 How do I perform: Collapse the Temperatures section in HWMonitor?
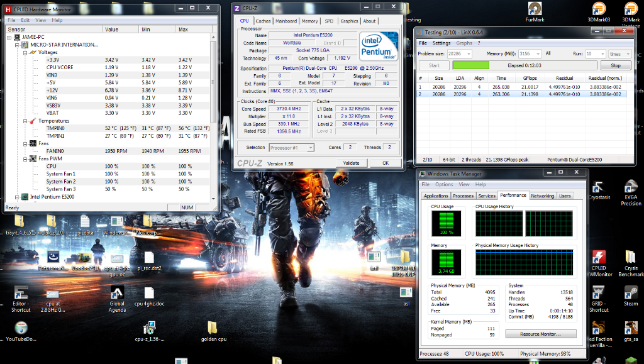[x=25, y=121]
